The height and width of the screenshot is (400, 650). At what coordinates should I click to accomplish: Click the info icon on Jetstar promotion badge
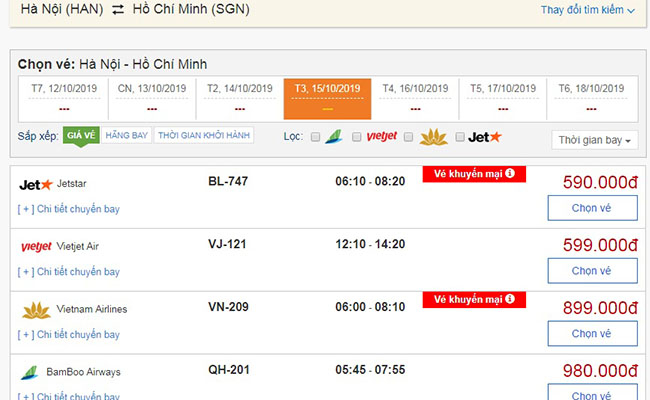click(510, 174)
